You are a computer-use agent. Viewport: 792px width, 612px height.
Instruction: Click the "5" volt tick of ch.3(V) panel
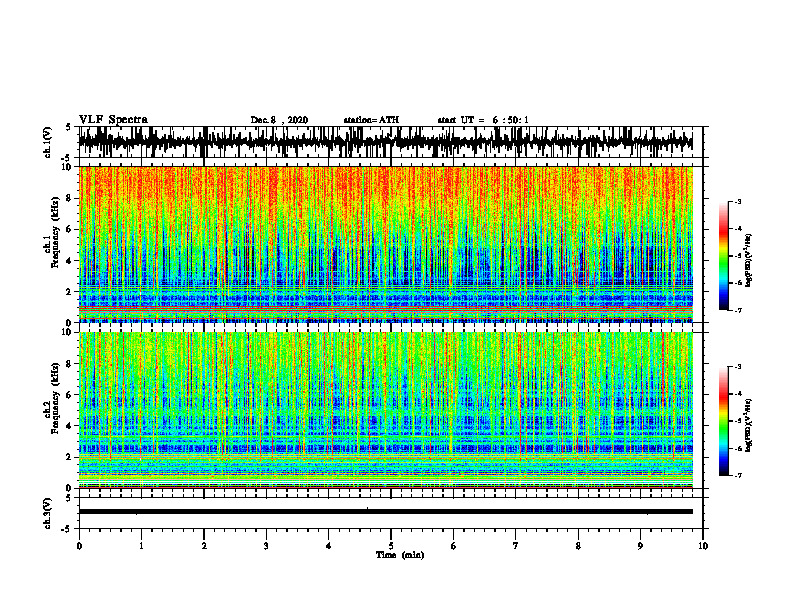[69, 498]
